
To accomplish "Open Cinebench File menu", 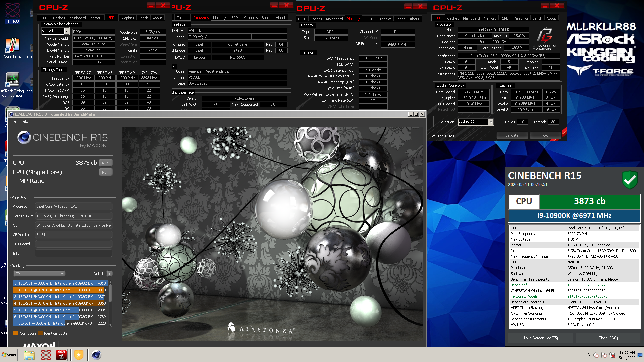I will tap(13, 121).
